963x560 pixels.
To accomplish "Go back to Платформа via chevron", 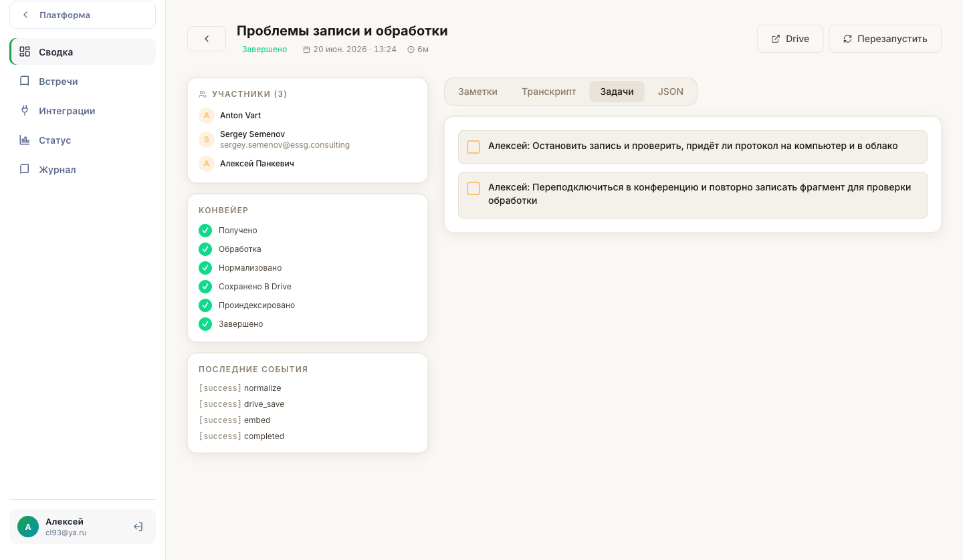I will coord(25,15).
